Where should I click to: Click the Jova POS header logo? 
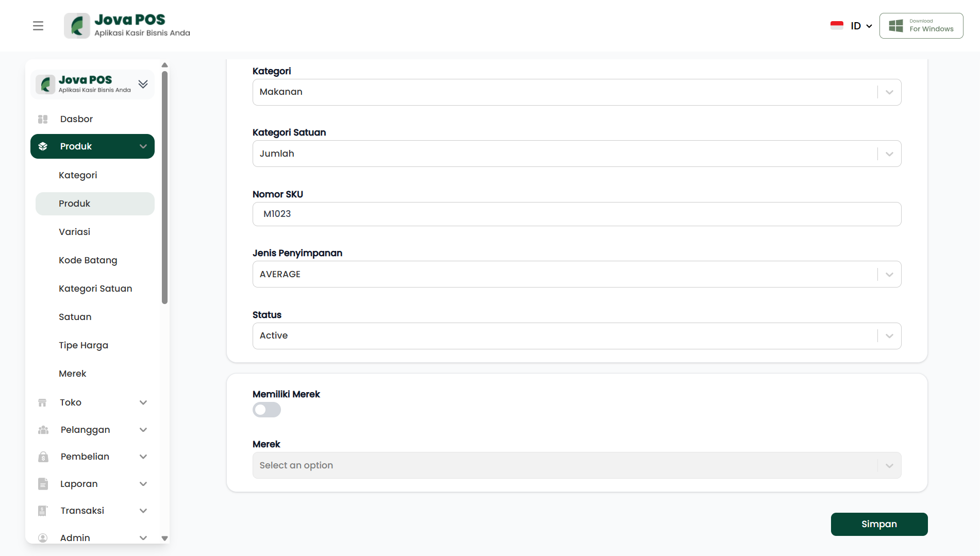(x=127, y=26)
